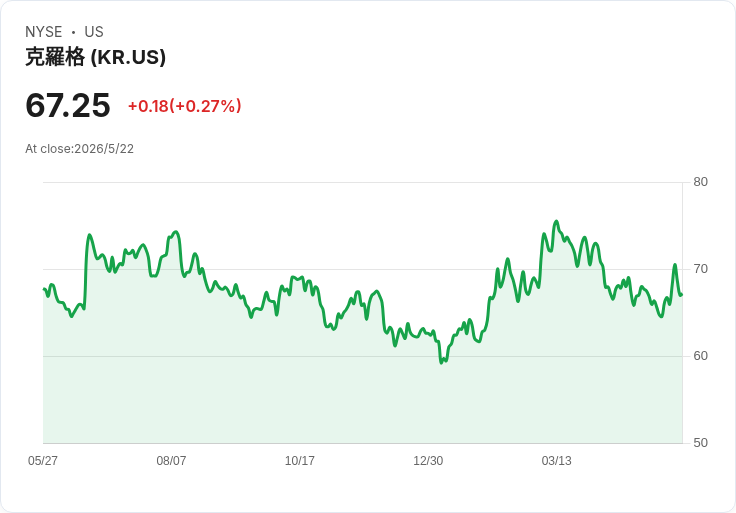Click the 03/13 date axis label
Screen dimensions: 736x513
pos(557,461)
